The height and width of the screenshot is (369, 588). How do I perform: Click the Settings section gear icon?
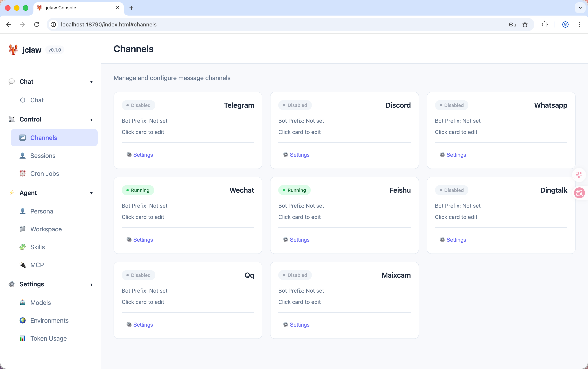pos(11,284)
